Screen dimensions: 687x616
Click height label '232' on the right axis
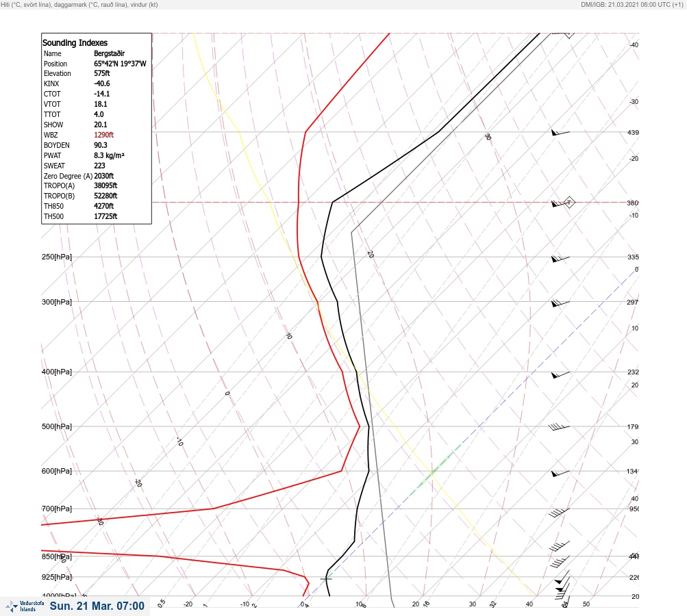633,372
